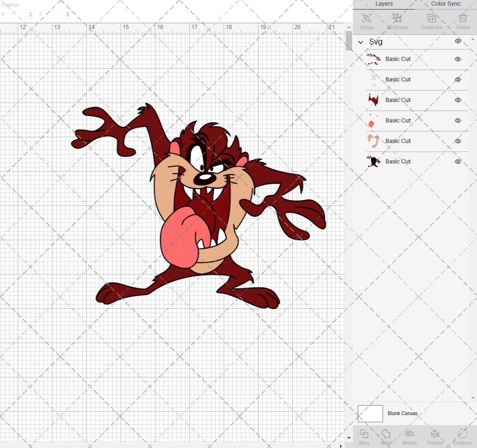477x448 pixels.
Task: Switch to the Color Sync tab
Action: [445, 4]
